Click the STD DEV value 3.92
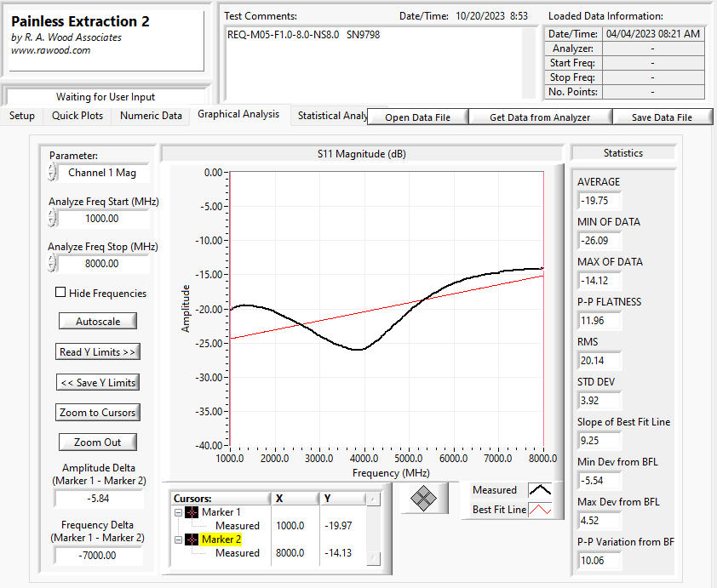This screenshot has width=717, height=588. 599,401
